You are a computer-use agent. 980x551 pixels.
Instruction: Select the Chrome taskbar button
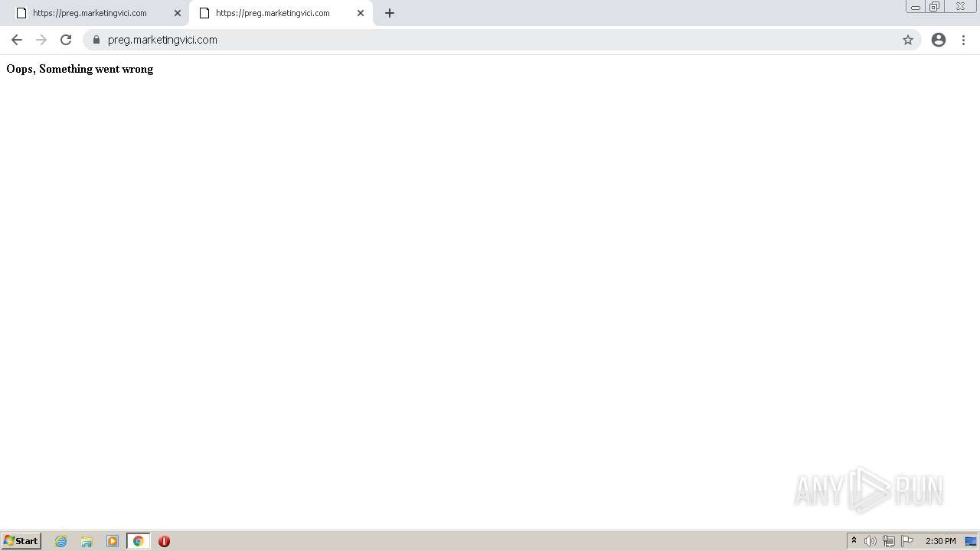[139, 541]
